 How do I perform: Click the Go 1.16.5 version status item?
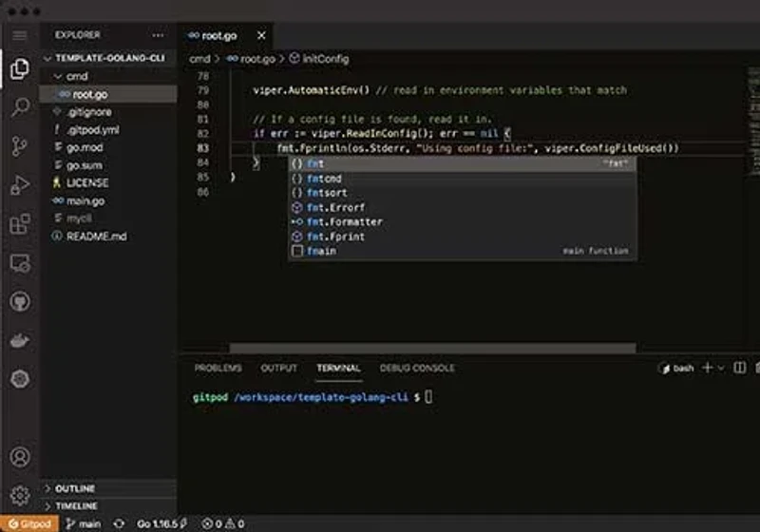click(x=161, y=523)
